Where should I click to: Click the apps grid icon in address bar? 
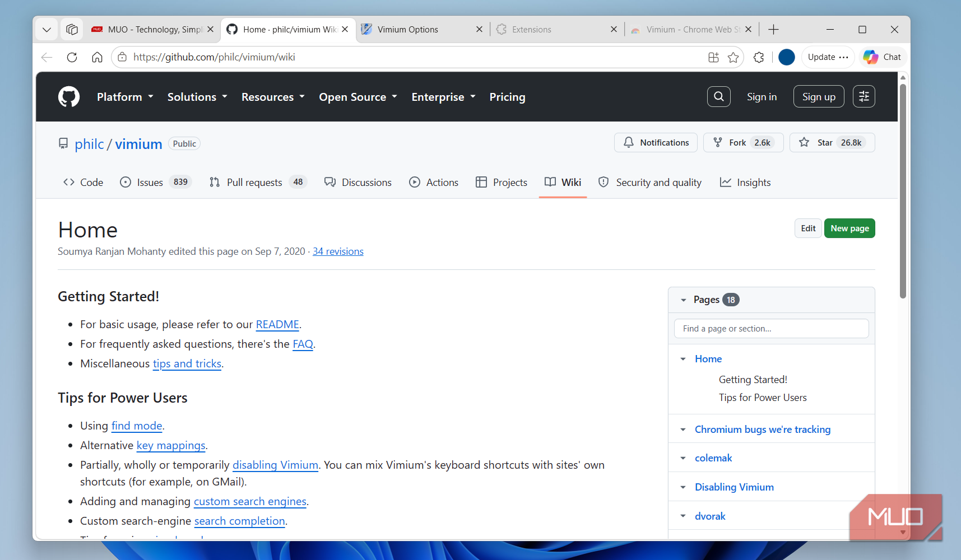[713, 57]
